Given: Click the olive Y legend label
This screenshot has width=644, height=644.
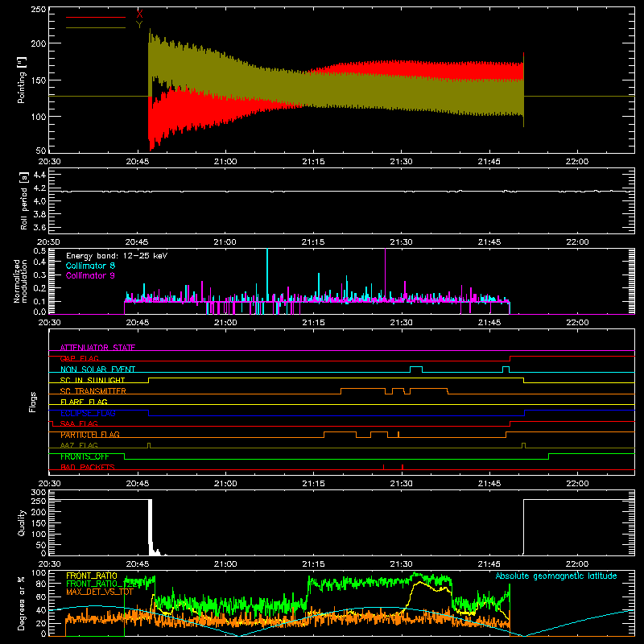Looking at the screenshot, I should (x=139, y=25).
